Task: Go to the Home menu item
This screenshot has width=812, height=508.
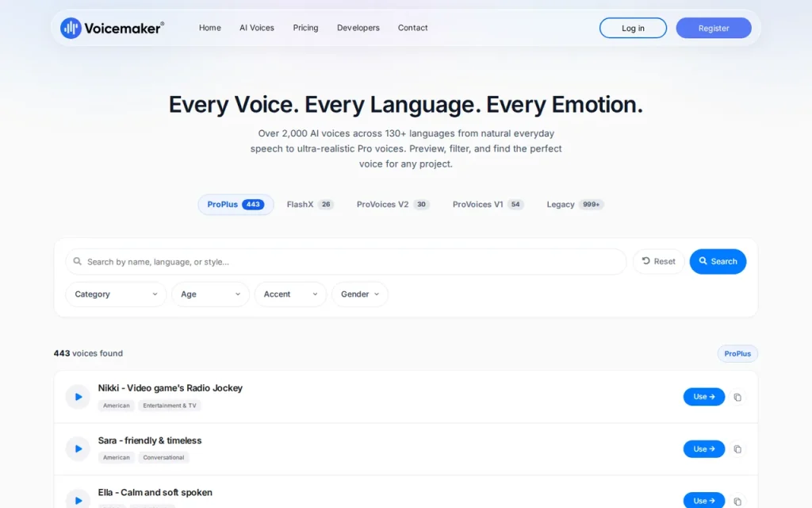Action: pyautogui.click(x=209, y=28)
